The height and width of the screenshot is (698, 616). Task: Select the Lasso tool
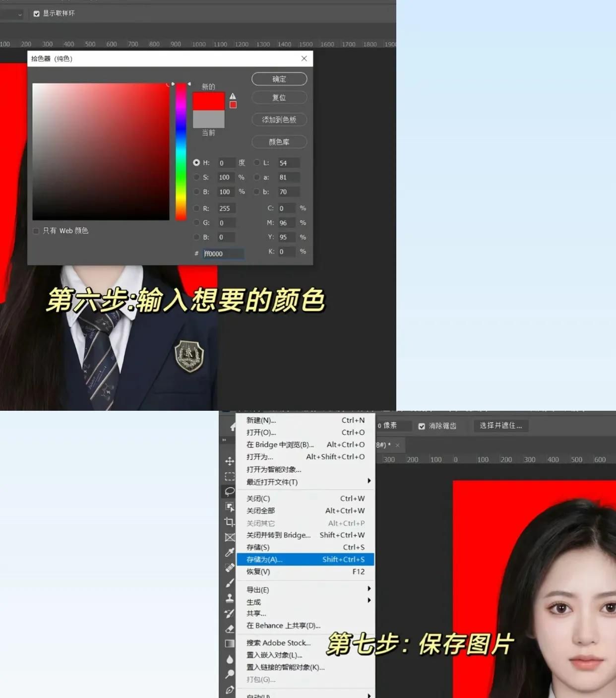[229, 490]
